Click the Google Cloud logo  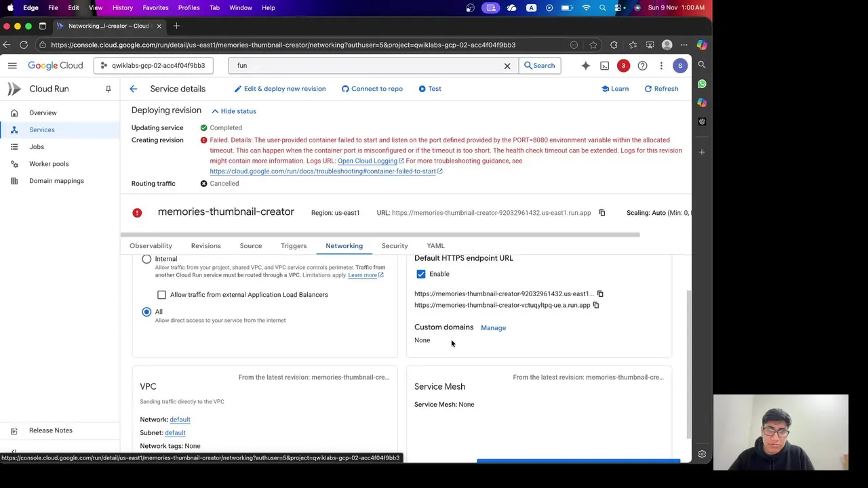tap(55, 66)
